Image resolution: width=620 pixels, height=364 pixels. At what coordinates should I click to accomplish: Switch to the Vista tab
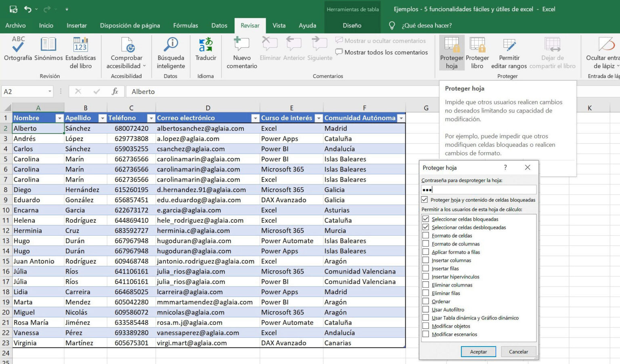pos(279,25)
